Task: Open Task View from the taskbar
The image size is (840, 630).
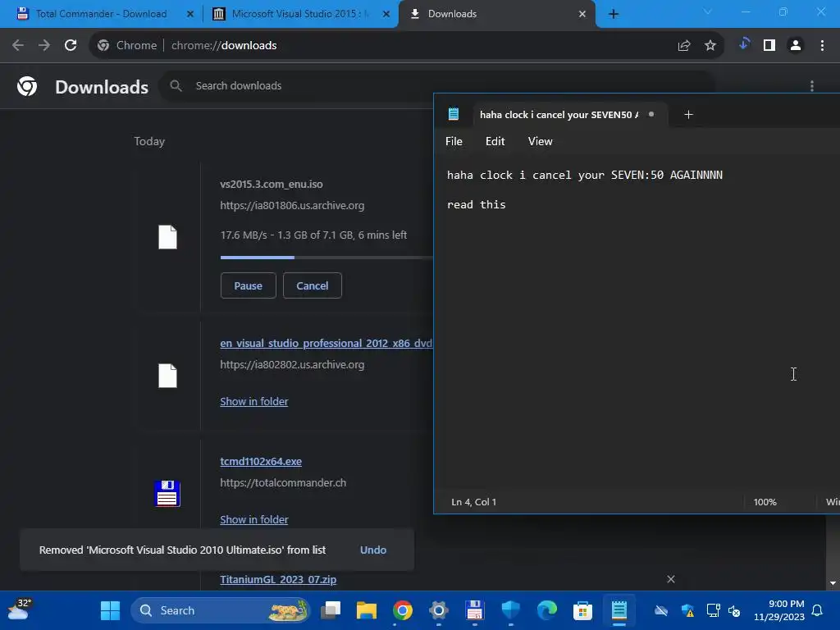Action: 331,610
